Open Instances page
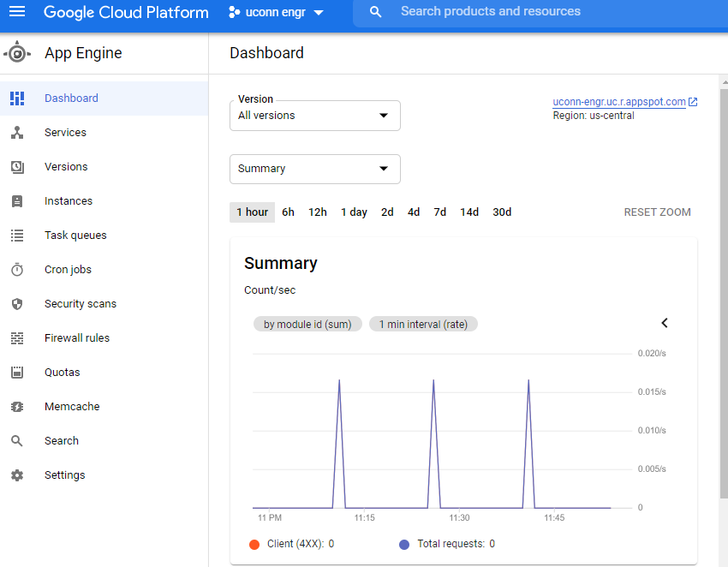Screen dimensions: 728x567 click(x=104, y=201)
